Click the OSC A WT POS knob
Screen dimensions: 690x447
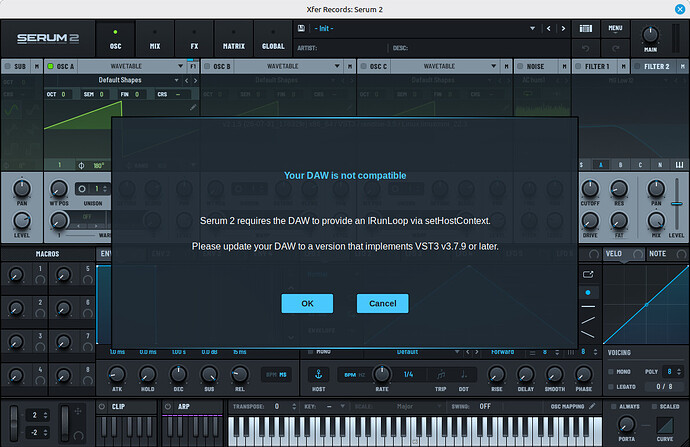[x=59, y=188]
